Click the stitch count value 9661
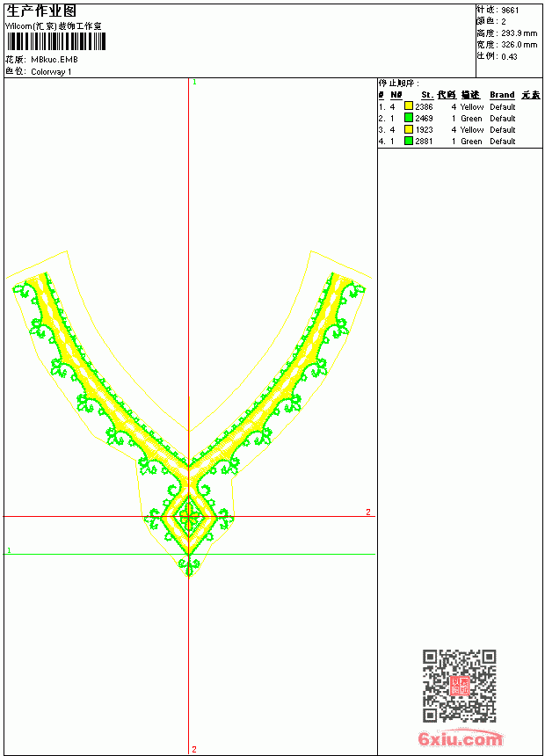The width and height of the screenshot is (545, 756). coord(510,11)
